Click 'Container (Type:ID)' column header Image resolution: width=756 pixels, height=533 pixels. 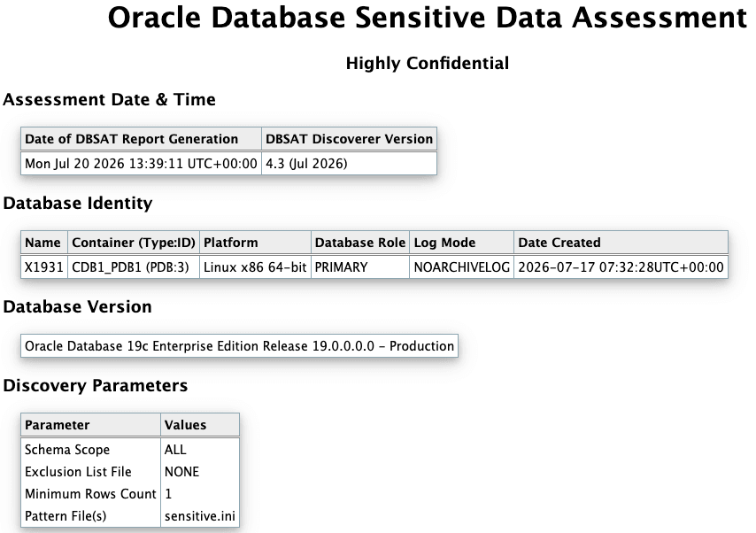(134, 243)
